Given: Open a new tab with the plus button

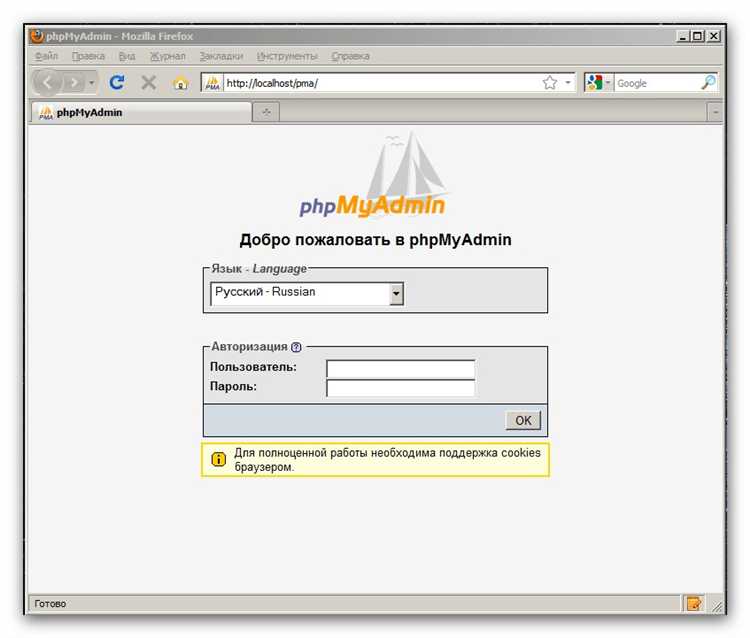Looking at the screenshot, I should tap(266, 112).
